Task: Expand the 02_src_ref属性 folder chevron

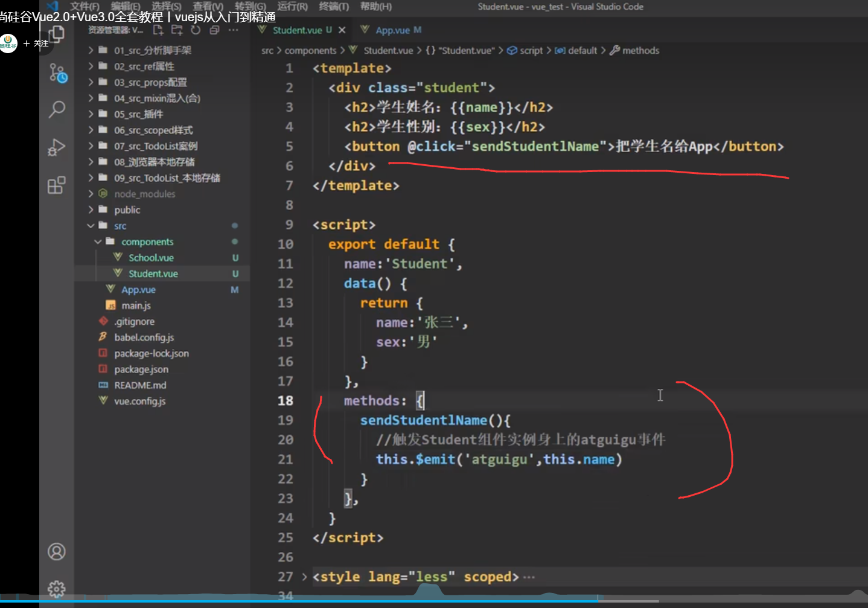Action: (x=91, y=66)
